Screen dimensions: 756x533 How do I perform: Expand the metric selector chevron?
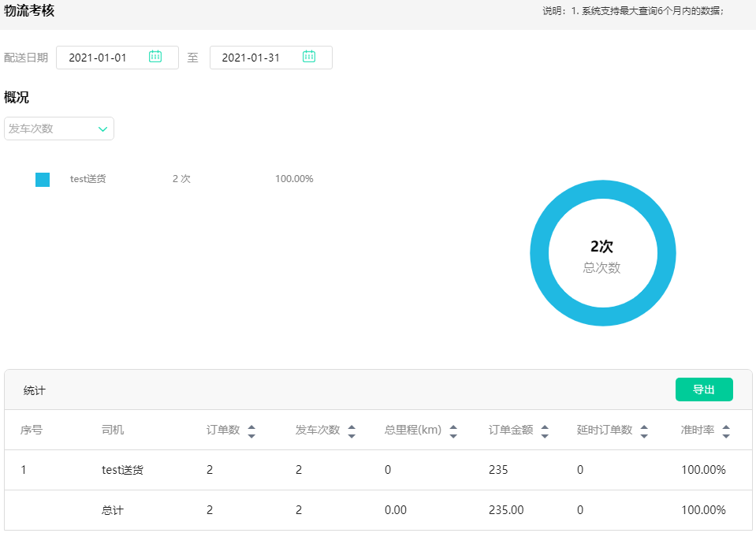[x=102, y=128]
